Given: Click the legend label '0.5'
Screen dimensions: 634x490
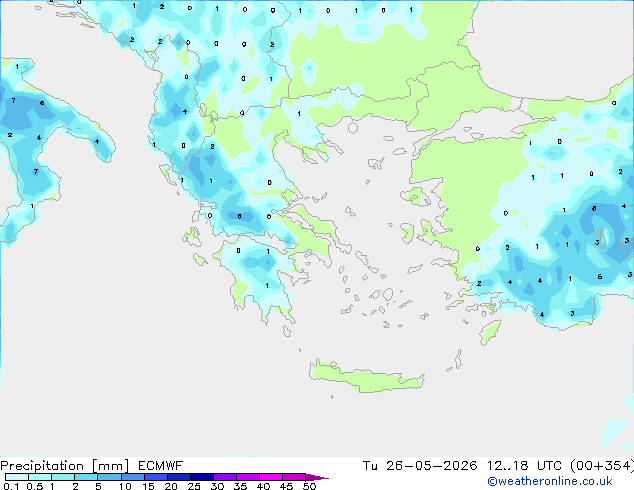Looking at the screenshot, I should tap(35, 486).
